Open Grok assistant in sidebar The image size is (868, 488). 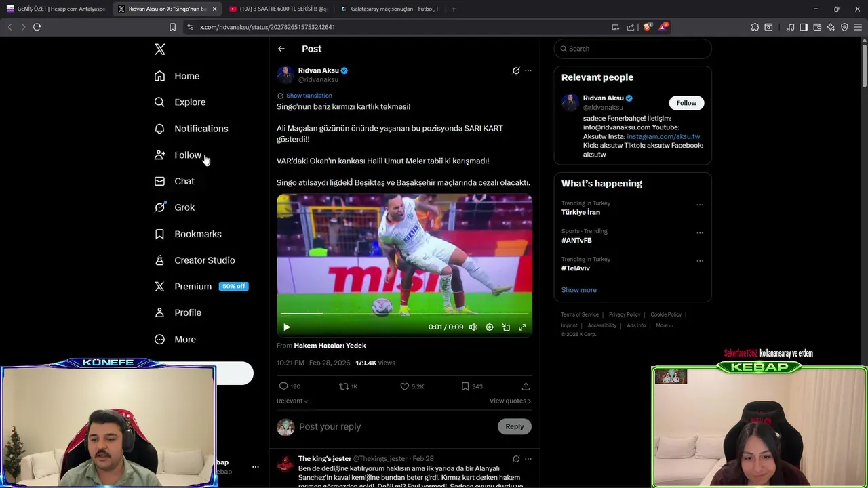174,207
